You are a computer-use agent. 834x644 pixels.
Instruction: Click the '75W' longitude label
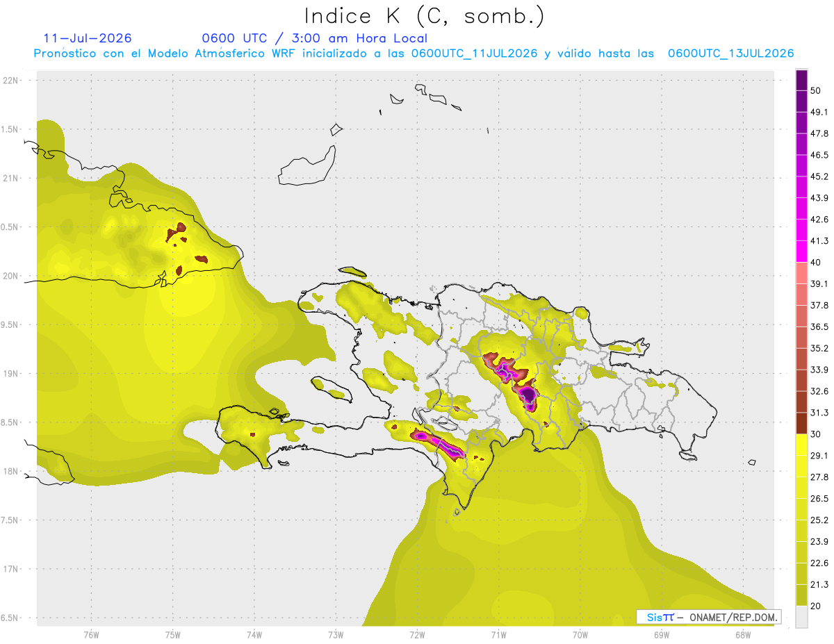coord(173,635)
